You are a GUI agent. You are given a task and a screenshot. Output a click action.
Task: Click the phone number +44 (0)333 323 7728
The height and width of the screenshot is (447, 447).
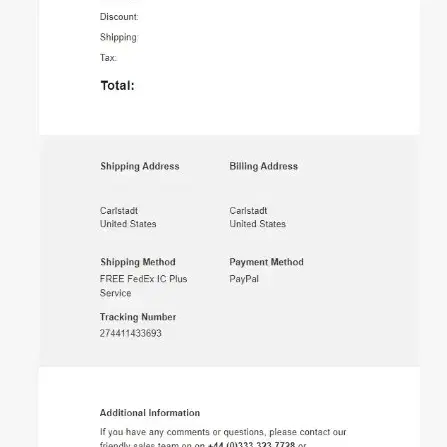tap(251, 444)
